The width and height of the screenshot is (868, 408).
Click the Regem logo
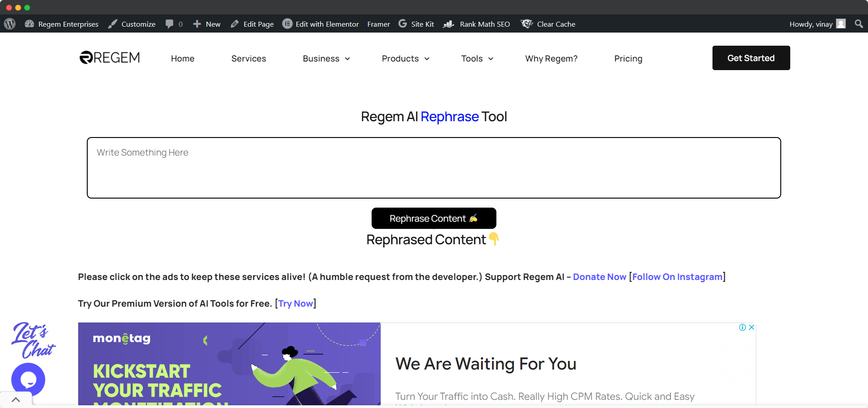pyautogui.click(x=109, y=57)
